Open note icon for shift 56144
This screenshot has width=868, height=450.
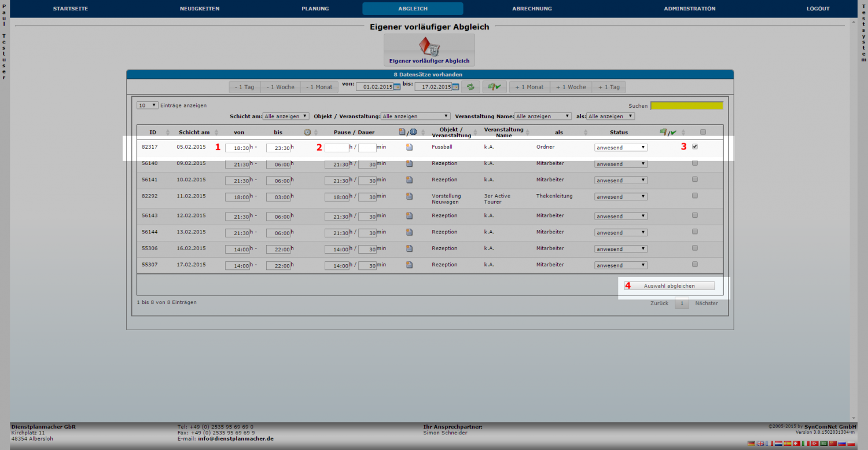(409, 232)
